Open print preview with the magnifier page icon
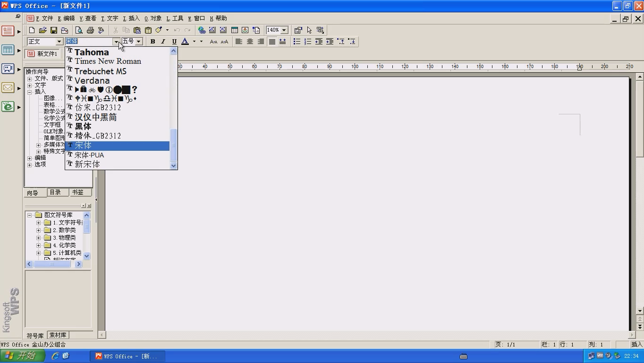Viewport: 644px width, 363px height. (x=79, y=30)
